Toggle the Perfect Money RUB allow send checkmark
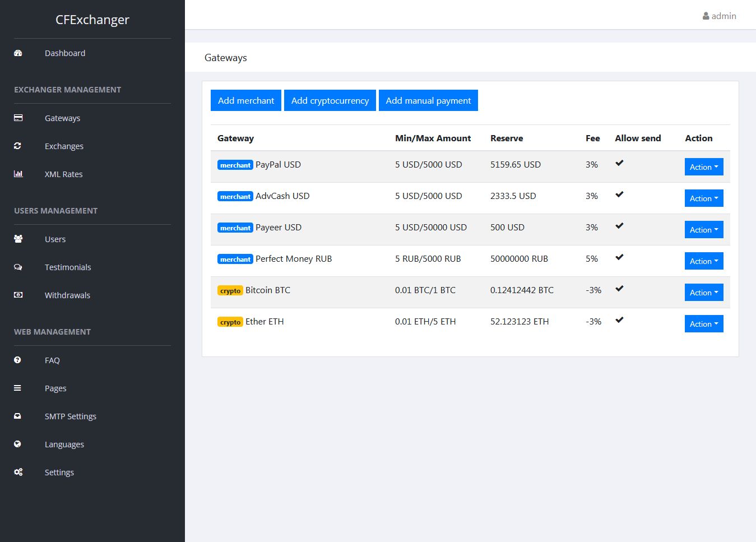The image size is (756, 542). point(619,257)
